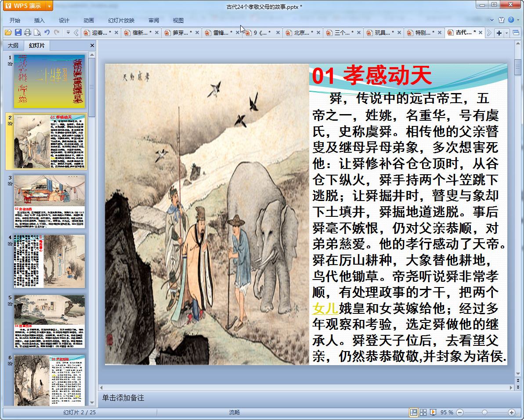The height and width of the screenshot is (420, 524).
Task: Open the skin (shirt) icon in the title area
Action: click(501, 20)
